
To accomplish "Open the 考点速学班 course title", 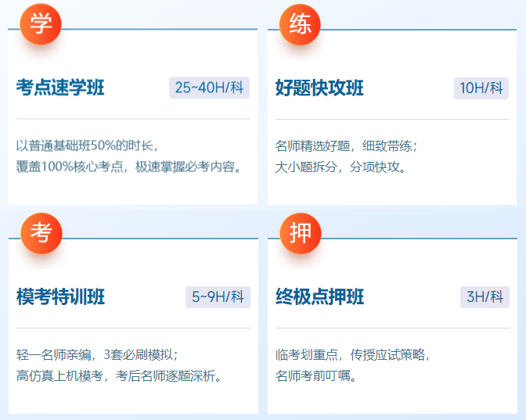I will (x=60, y=88).
